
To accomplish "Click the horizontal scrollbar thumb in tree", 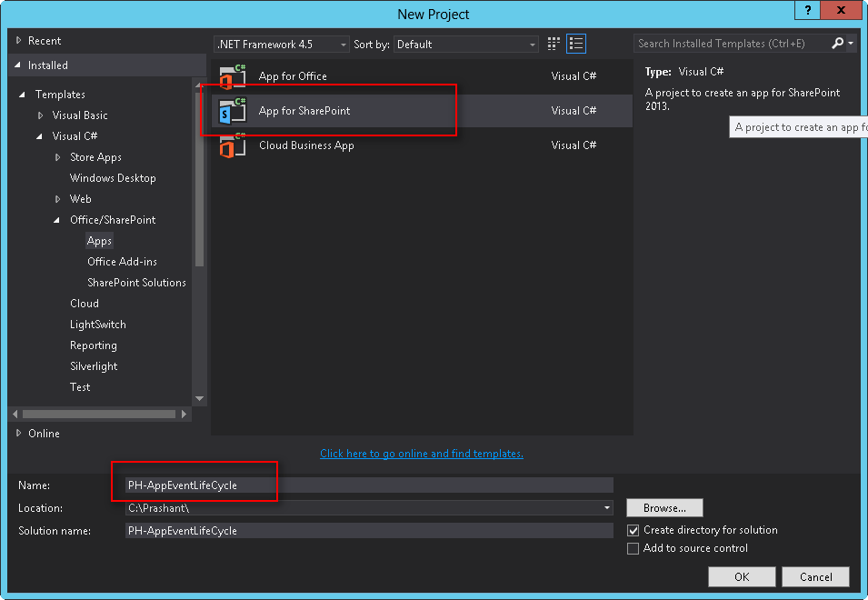I will pos(99,414).
